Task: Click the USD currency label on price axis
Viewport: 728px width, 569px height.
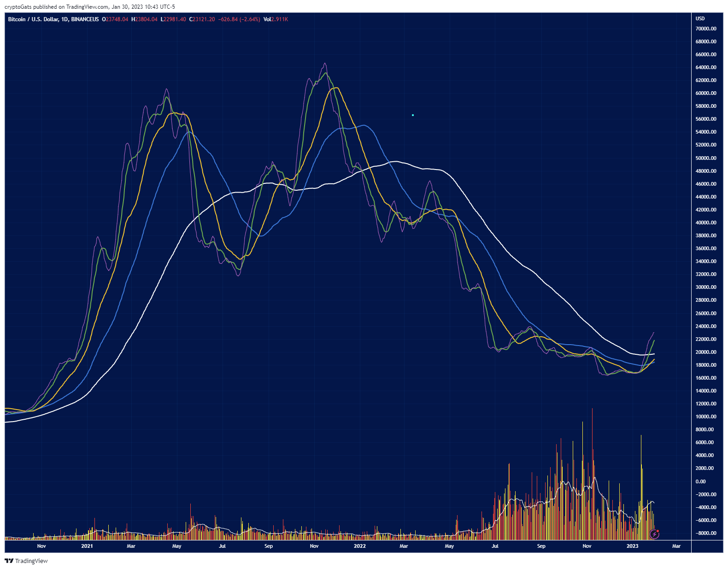Action: click(x=700, y=18)
